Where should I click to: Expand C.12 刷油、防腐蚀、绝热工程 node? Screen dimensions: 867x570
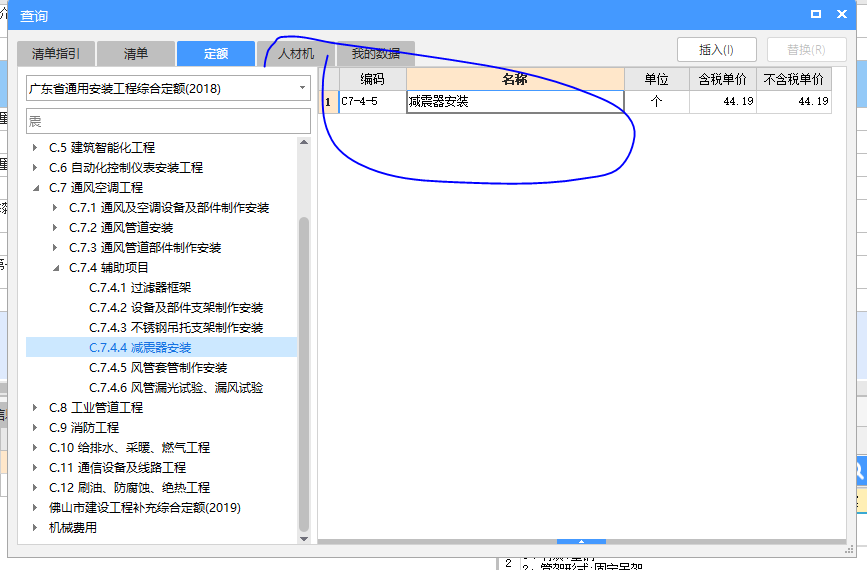click(x=35, y=488)
